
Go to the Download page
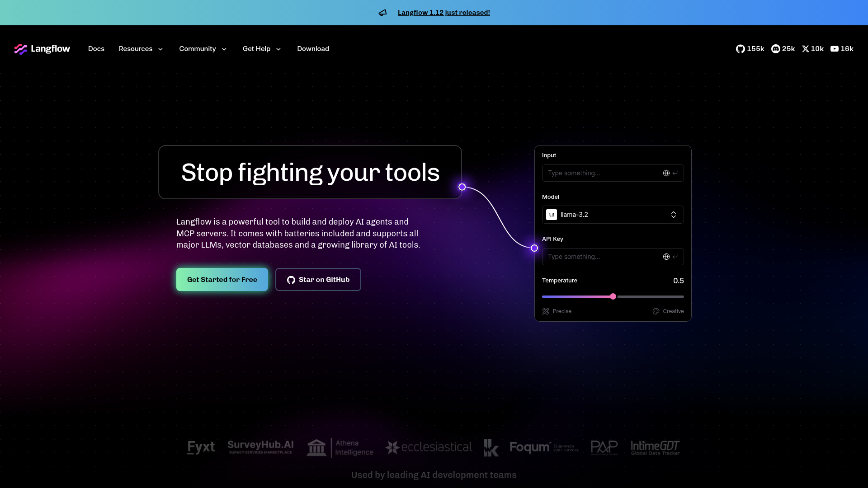(x=313, y=49)
